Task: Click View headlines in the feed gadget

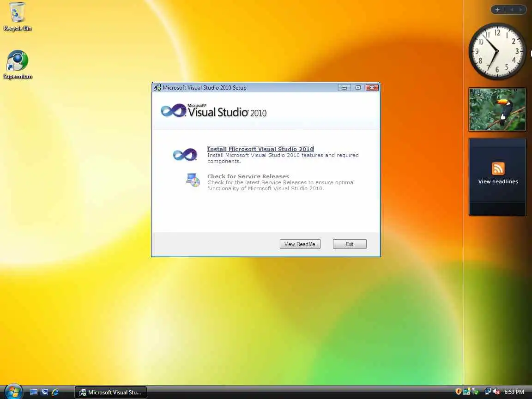Action: pos(498,181)
